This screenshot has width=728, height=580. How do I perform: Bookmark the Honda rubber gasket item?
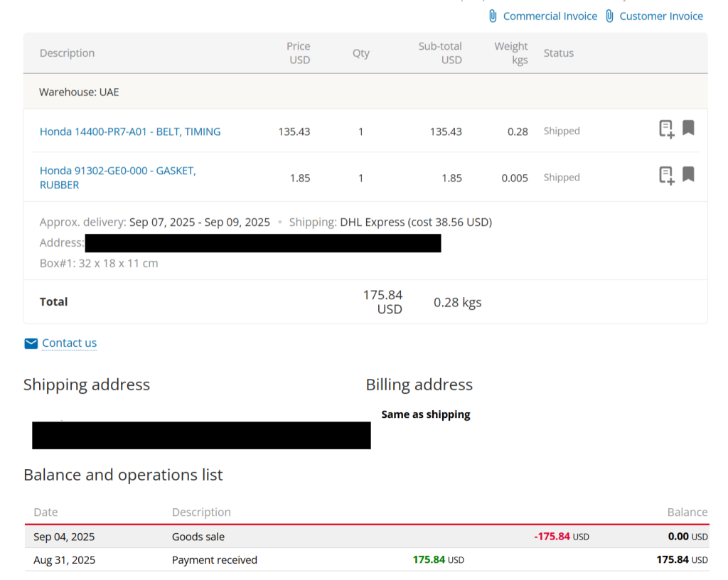(x=688, y=174)
